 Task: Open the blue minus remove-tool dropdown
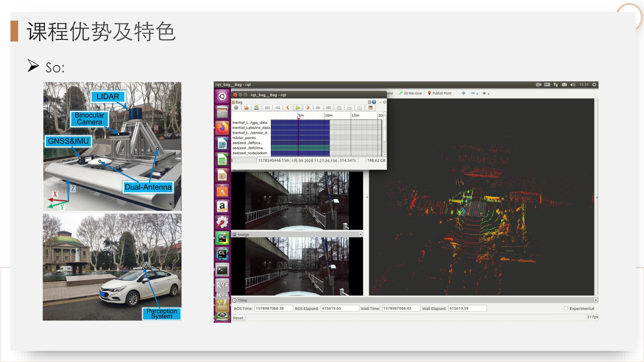(x=475, y=93)
